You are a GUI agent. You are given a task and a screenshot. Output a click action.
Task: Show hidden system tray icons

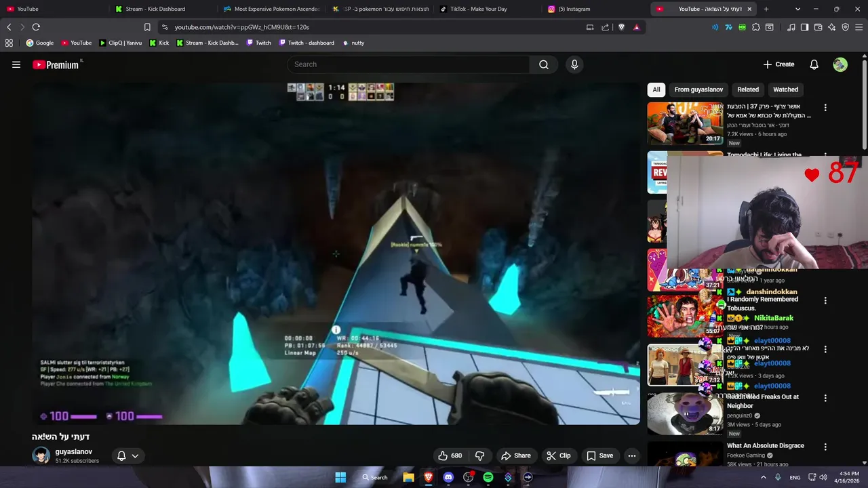(764, 477)
